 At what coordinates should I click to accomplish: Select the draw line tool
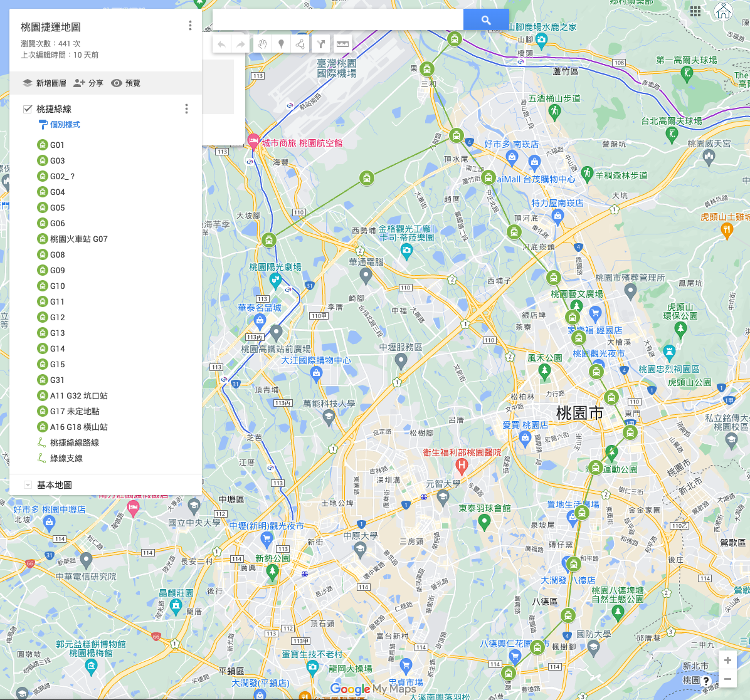pos(300,44)
